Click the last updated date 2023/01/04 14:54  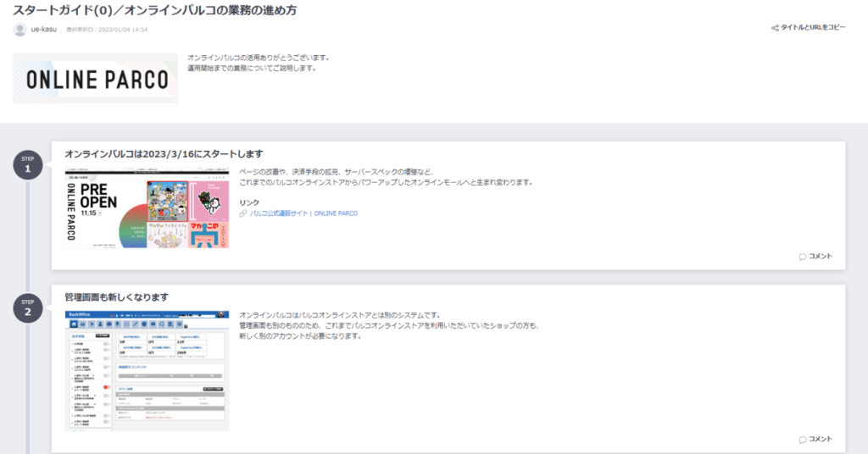[x=123, y=30]
